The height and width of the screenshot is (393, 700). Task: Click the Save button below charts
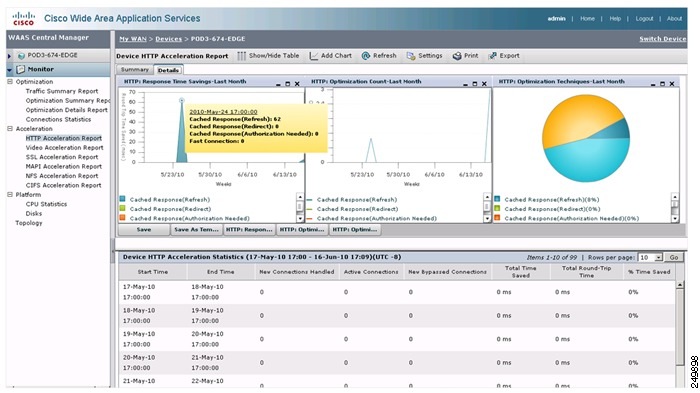tap(144, 230)
